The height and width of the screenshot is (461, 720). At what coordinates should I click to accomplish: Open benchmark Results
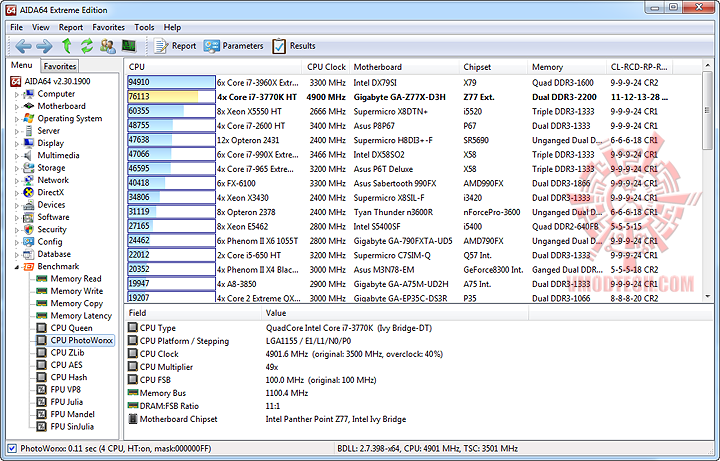293,46
